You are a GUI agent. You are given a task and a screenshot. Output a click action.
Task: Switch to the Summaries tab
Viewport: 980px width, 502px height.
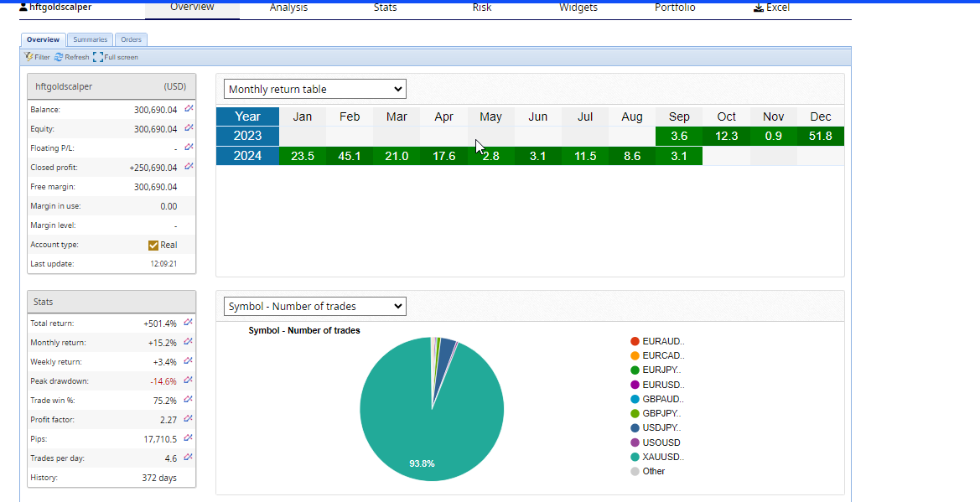(90, 39)
